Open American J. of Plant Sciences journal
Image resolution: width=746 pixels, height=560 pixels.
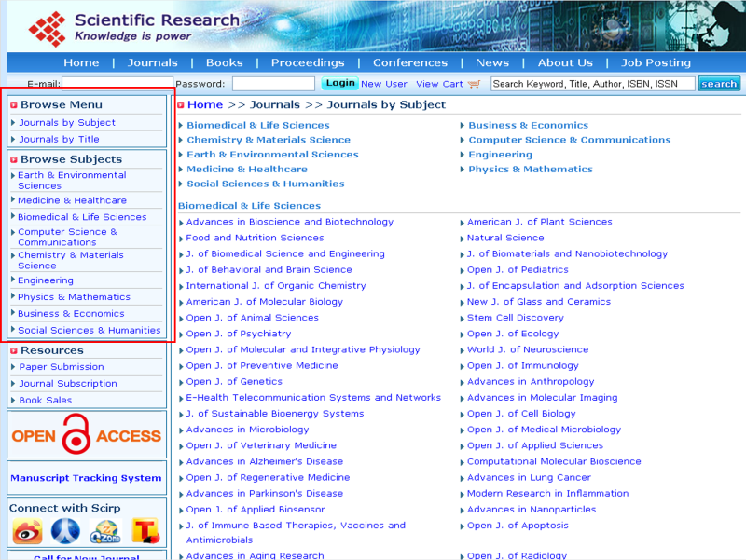tap(540, 222)
